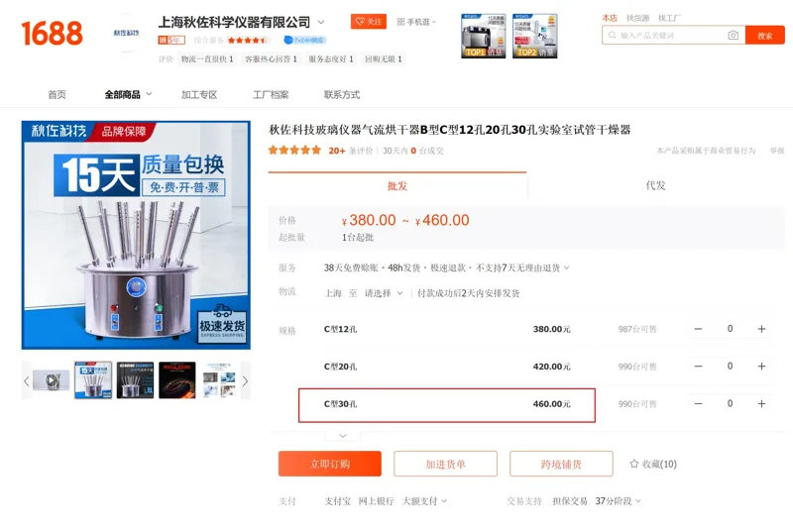793x532 pixels.
Task: Click the C型30孔 quantity field
Action: pyautogui.click(x=730, y=403)
